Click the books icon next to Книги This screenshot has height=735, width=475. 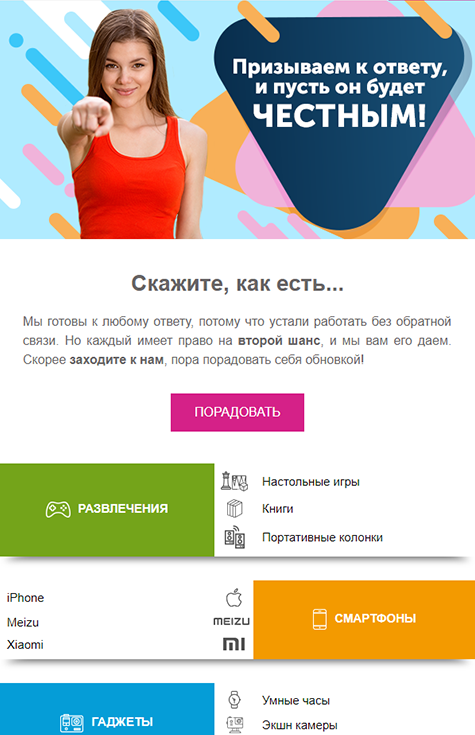tap(234, 509)
